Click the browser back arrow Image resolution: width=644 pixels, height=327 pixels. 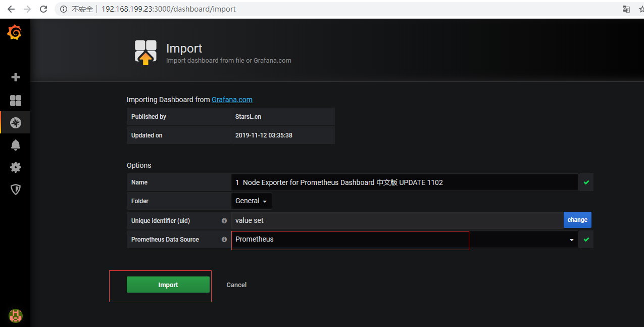pos(11,9)
